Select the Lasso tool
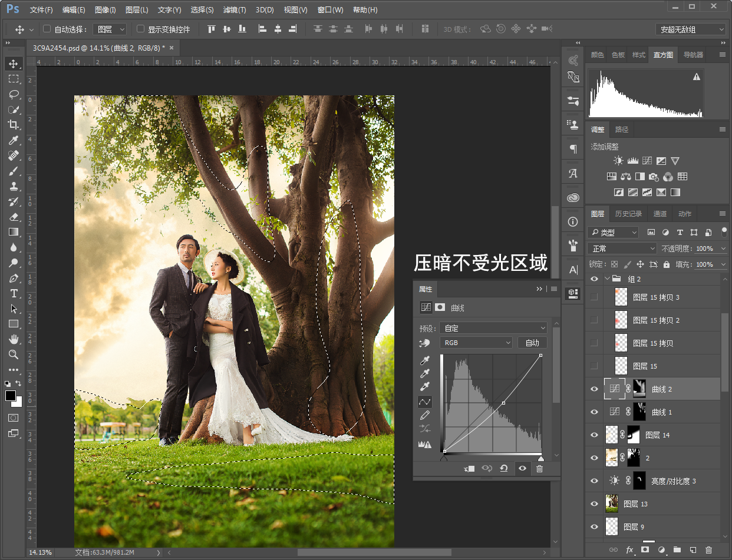Screen dimensions: 732x560 [13, 94]
